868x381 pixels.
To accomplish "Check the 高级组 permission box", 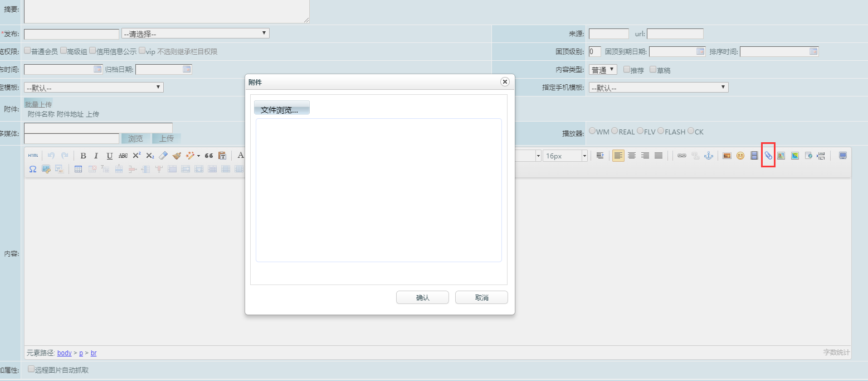I will (64, 51).
